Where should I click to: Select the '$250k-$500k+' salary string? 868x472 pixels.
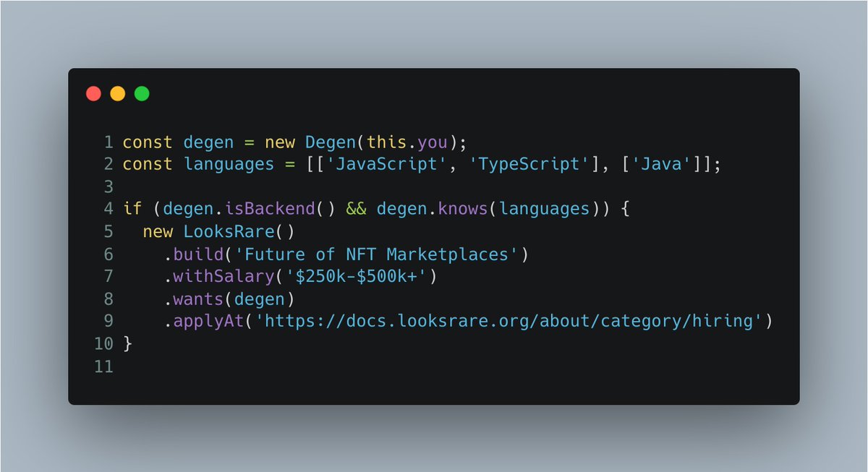pyautogui.click(x=357, y=276)
